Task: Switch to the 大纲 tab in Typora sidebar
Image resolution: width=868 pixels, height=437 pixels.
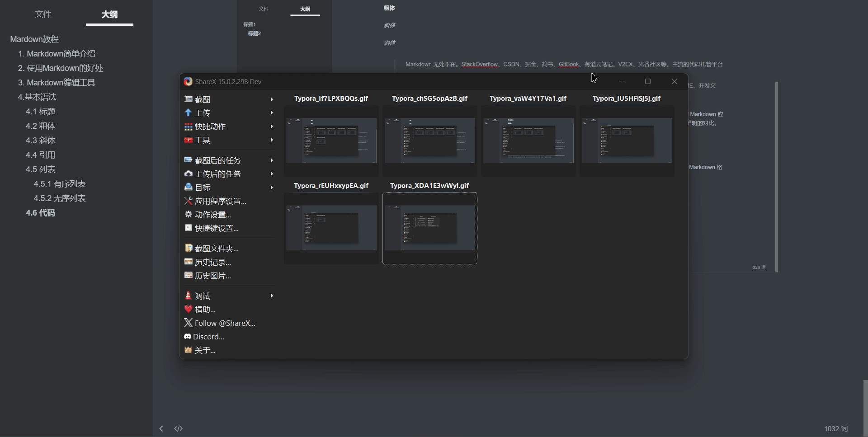Action: coord(109,14)
